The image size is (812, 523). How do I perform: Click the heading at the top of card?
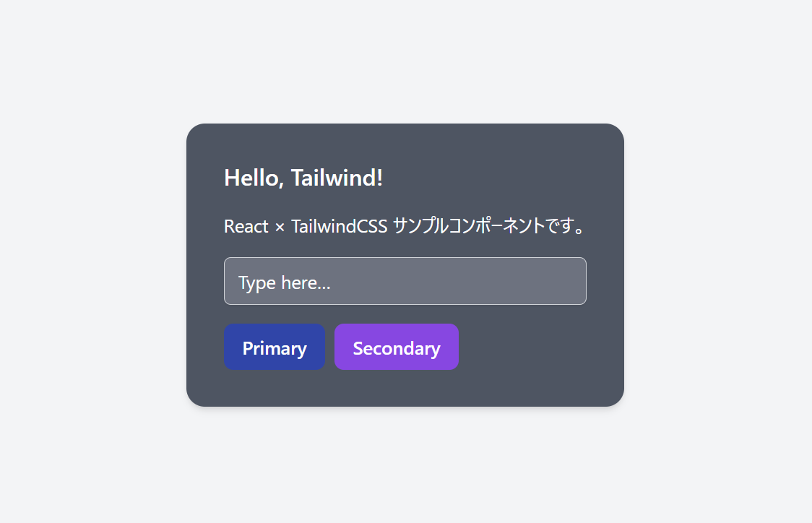[x=303, y=178]
